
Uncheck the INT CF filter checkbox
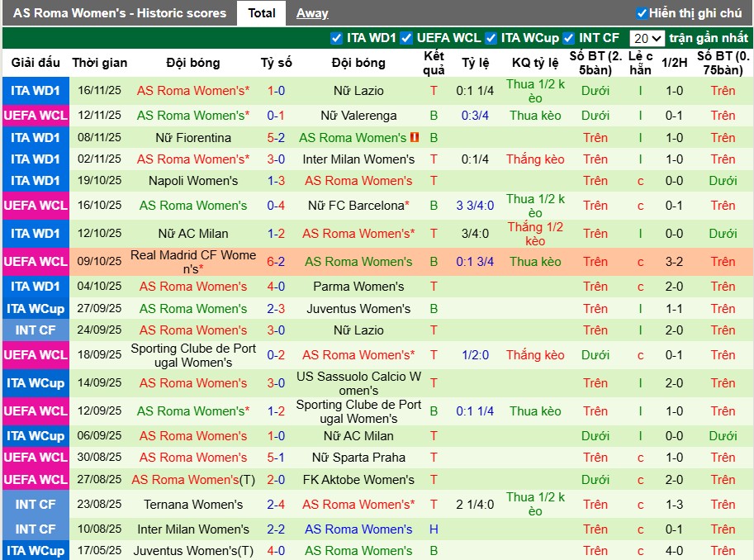569,38
